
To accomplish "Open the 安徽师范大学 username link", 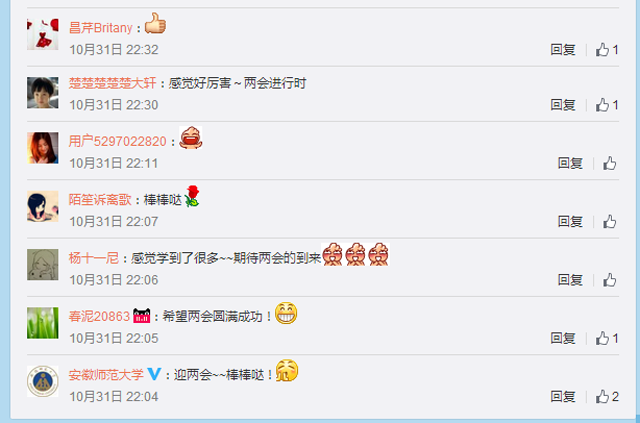I will (106, 374).
